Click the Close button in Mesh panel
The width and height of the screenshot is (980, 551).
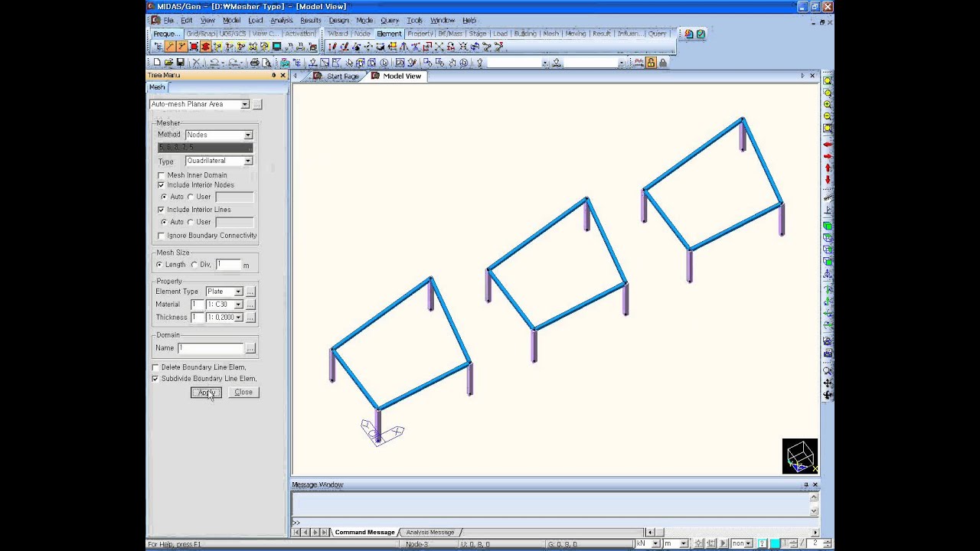243,393
